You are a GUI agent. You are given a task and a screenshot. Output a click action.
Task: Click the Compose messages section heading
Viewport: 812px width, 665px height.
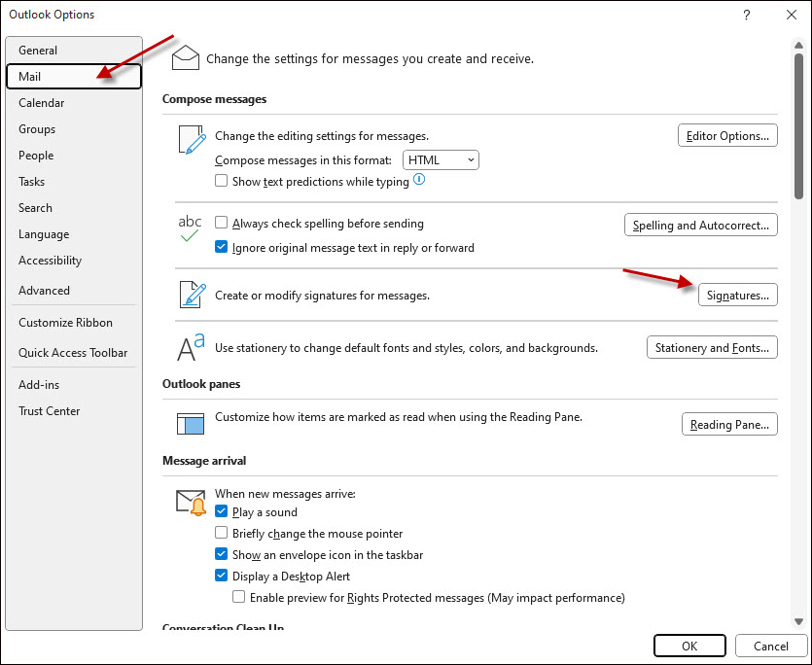click(214, 99)
